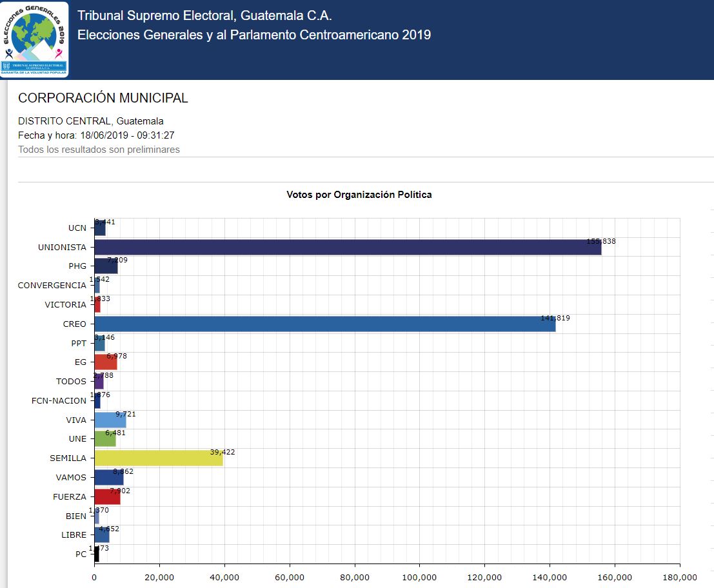Select the UNIONISTA bar in chart
Screen dimensions: 714x588
point(348,248)
